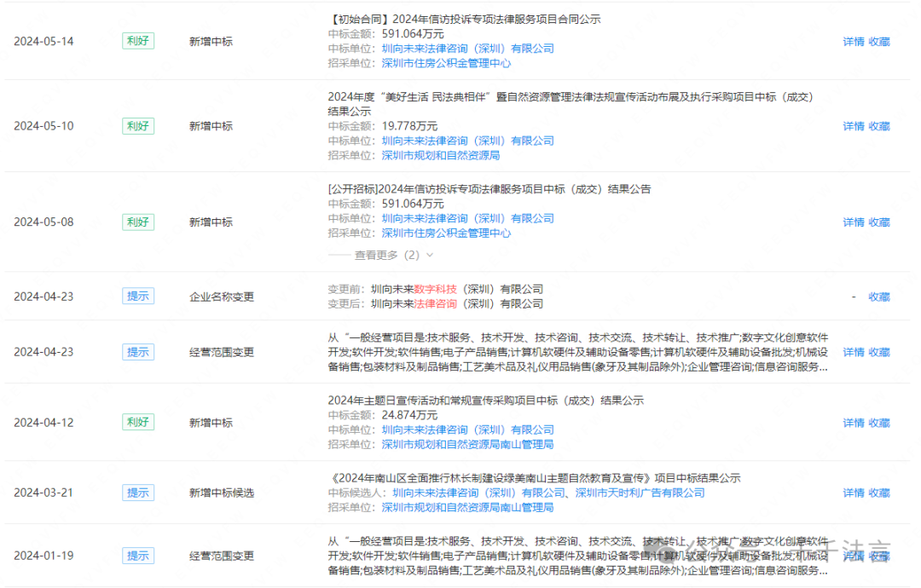Click 收藏 in the 2024-05-14 row

(879, 42)
